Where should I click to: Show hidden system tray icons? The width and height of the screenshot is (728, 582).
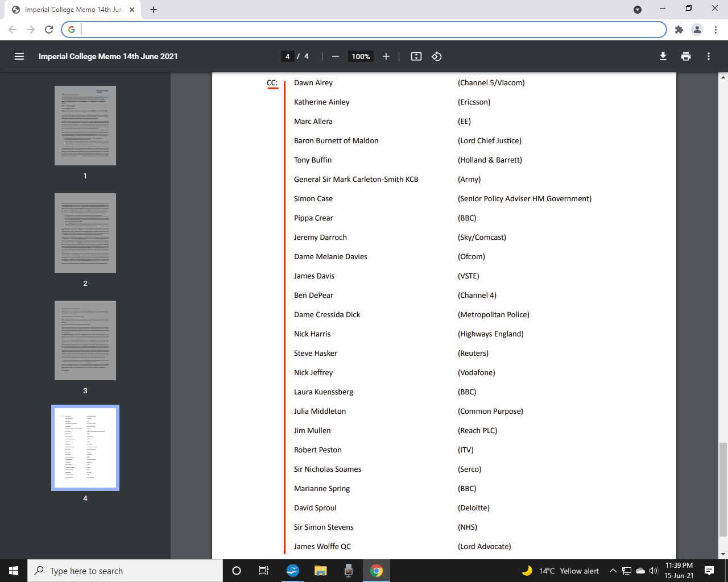click(613, 571)
